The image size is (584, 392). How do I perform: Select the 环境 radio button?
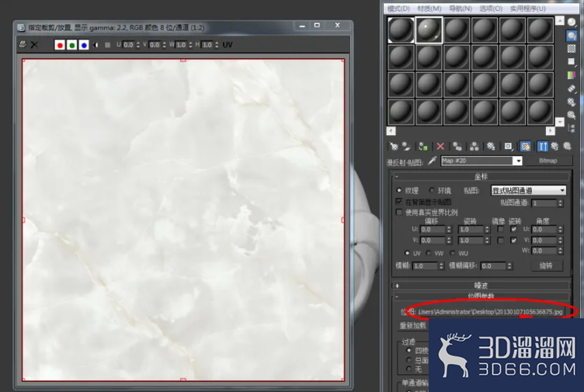click(432, 190)
